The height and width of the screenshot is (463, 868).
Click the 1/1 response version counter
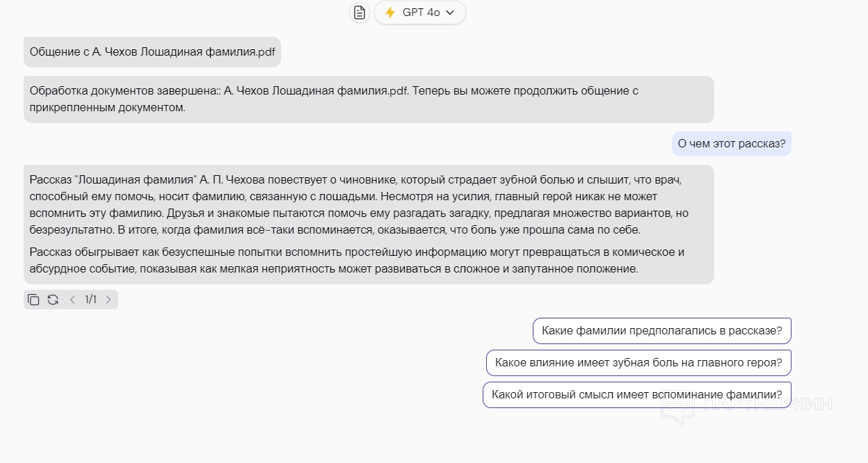[x=90, y=300]
